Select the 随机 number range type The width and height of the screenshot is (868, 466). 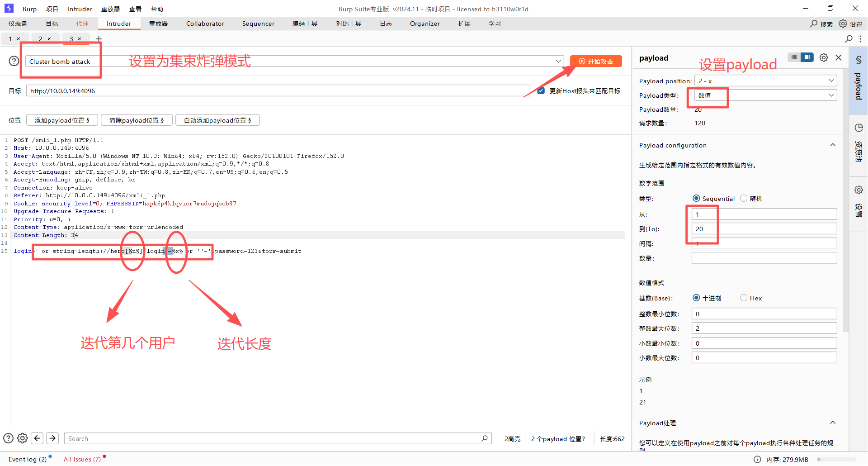tap(744, 198)
